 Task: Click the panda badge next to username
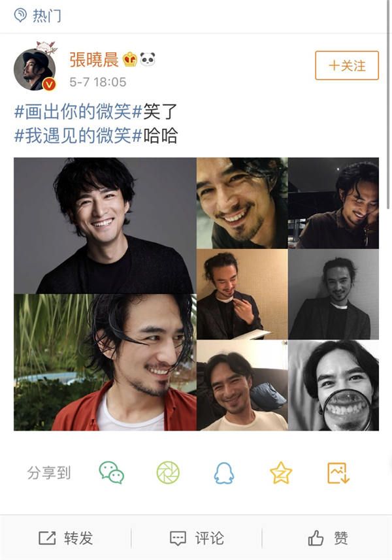[148, 59]
